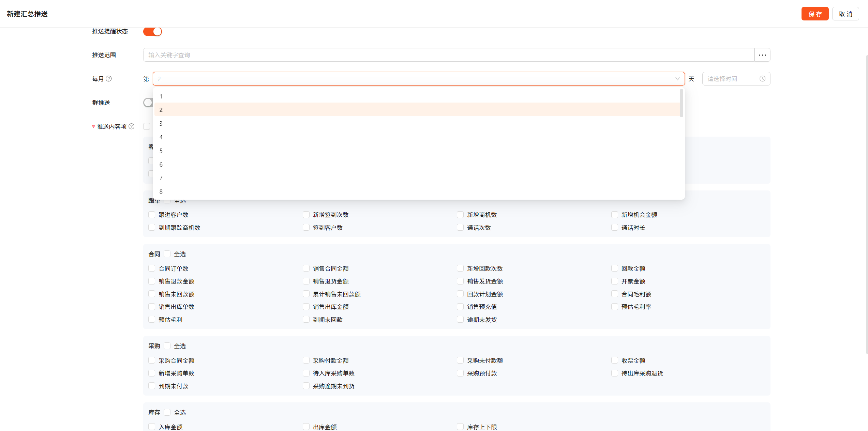868x431 pixels.
Task: Click the help icon beside 推送内容项
Action: click(x=132, y=126)
